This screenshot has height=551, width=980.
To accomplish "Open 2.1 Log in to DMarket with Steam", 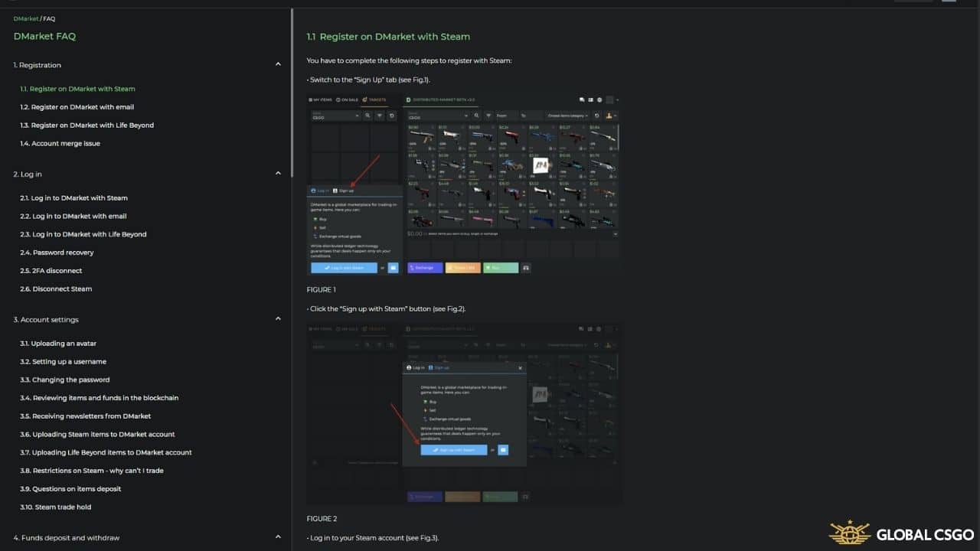I will coord(74,198).
